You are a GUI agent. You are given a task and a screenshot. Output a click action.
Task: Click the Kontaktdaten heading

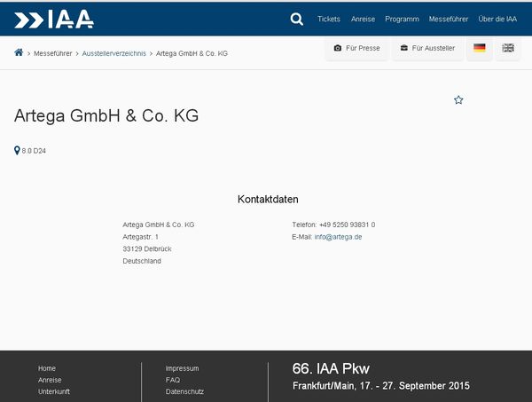tap(268, 200)
